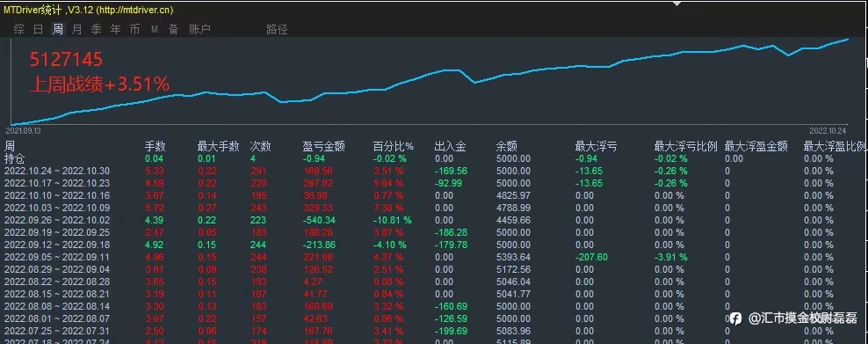Click the 出入金 column header

pyautogui.click(x=450, y=146)
